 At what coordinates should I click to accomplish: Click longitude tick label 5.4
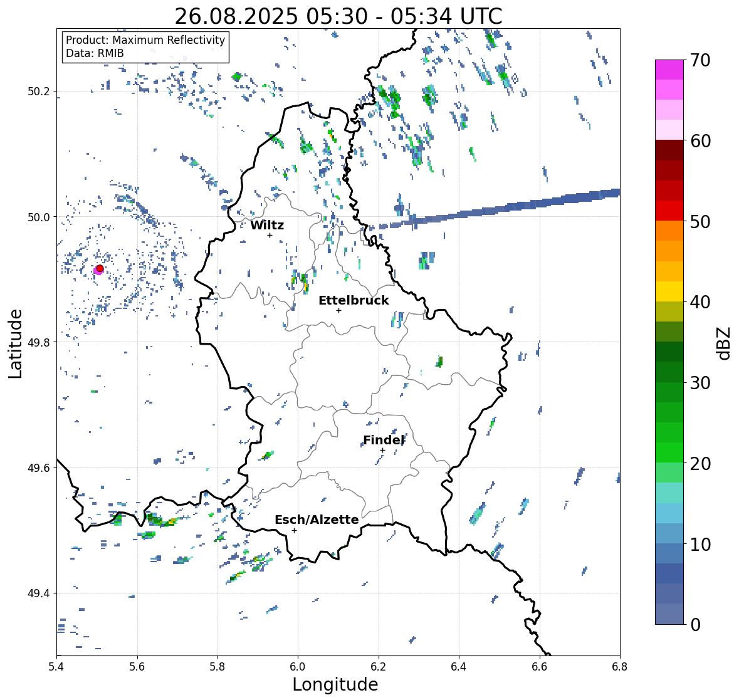tap(56, 667)
